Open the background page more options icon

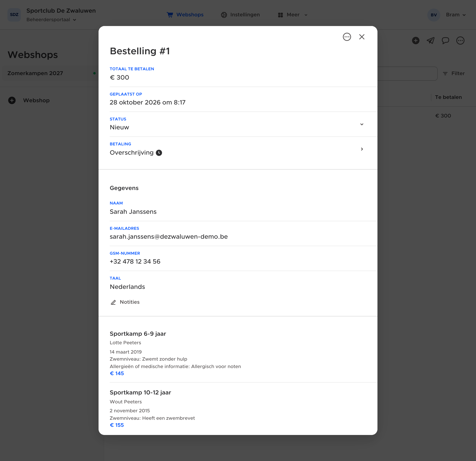pos(460,41)
